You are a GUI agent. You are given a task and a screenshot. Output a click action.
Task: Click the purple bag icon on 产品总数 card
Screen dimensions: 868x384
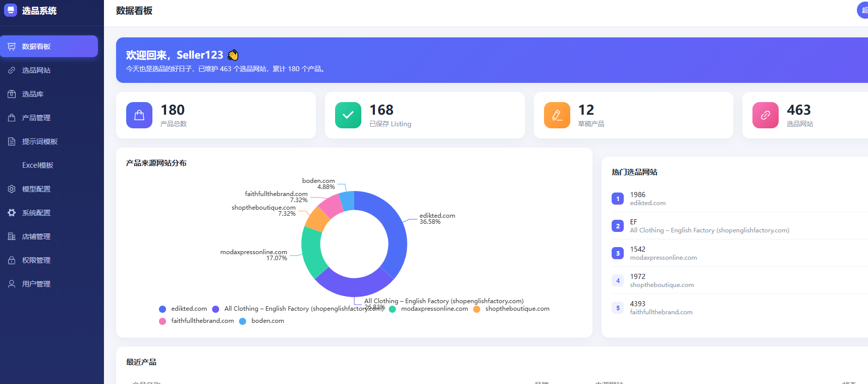(x=139, y=115)
